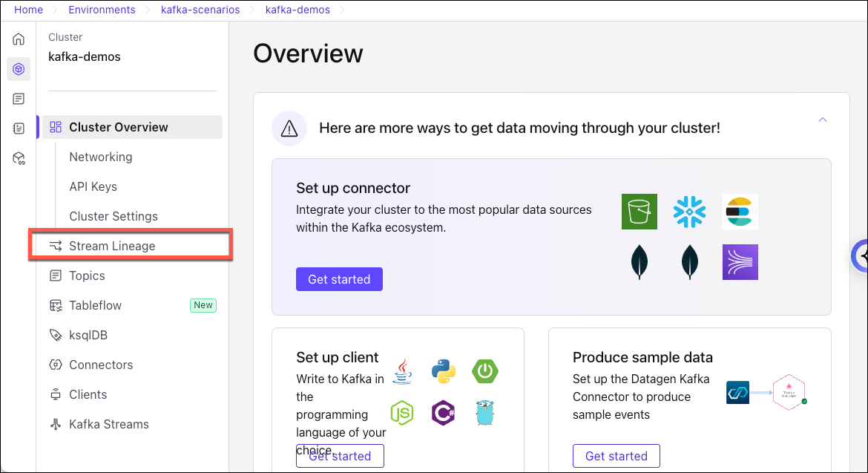This screenshot has width=868, height=473.
Task: Go to Tableflow in the sidebar
Action: coord(95,305)
